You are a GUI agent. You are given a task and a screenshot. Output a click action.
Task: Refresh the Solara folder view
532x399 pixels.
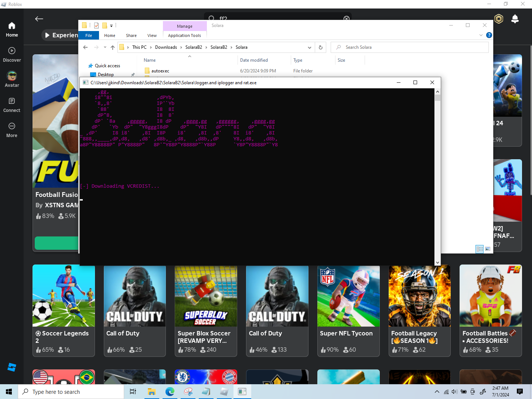coord(321,47)
